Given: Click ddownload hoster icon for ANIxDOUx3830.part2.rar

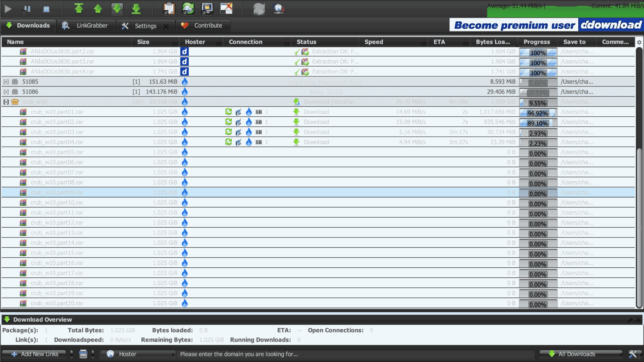Looking at the screenshot, I should click(x=184, y=52).
